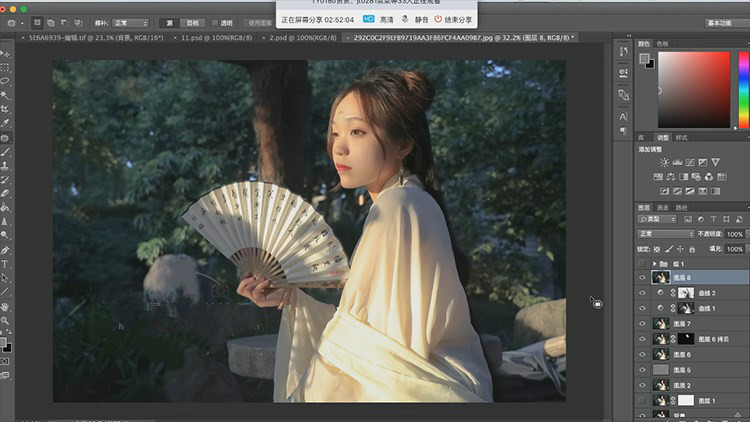Open the workspace switcher dropdown
Viewport: 750px width, 422px height.
pos(728,23)
